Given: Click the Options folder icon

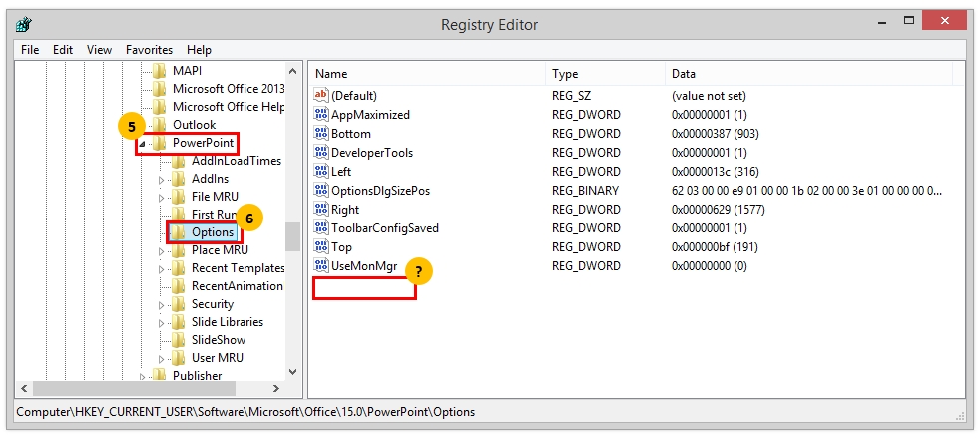Looking at the screenshot, I should coord(178,232).
